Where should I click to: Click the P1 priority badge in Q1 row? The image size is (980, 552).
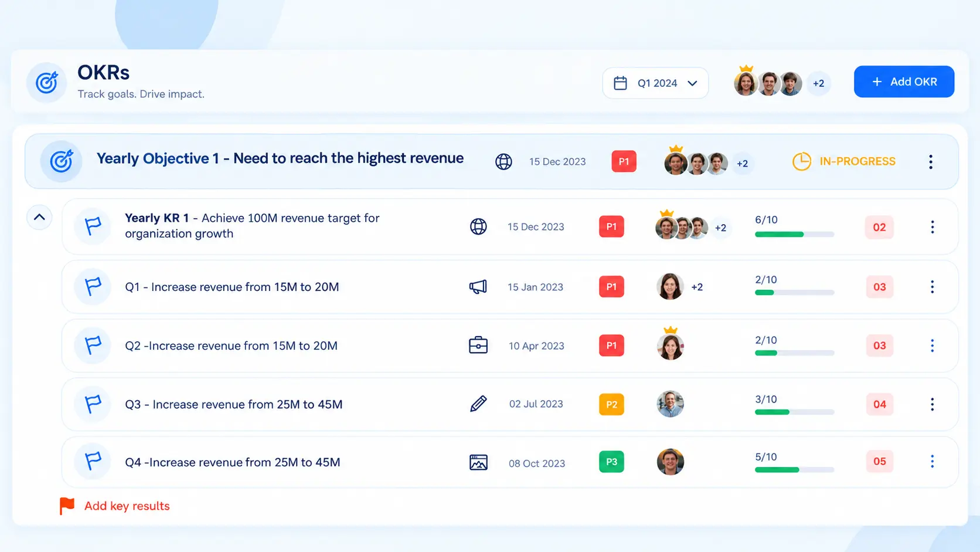(x=611, y=287)
